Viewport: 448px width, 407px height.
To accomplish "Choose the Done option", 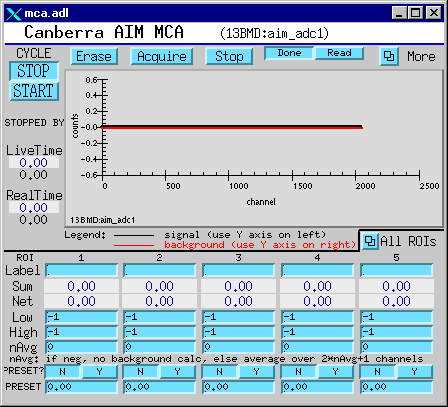I will tap(289, 53).
